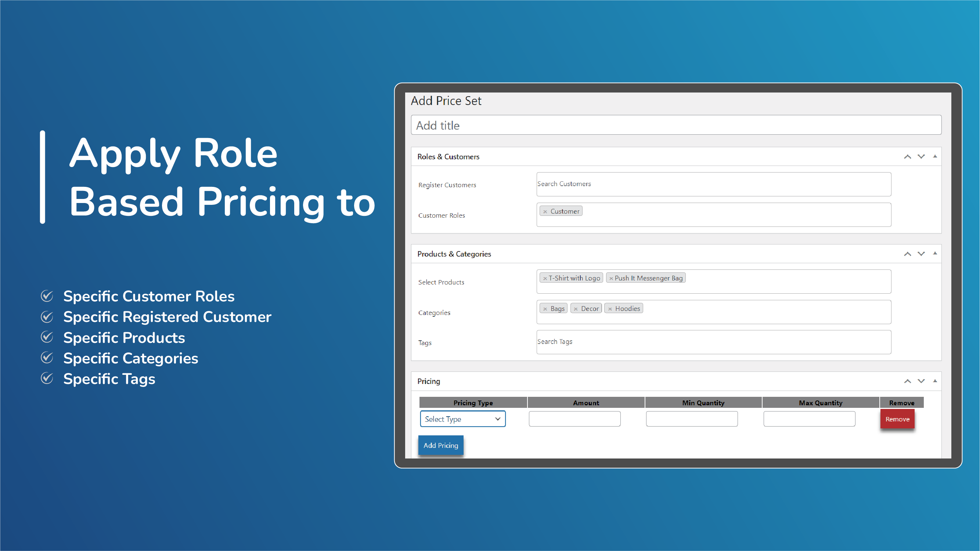The height and width of the screenshot is (551, 980).
Task: Focus the Search Tags field
Action: click(x=714, y=342)
